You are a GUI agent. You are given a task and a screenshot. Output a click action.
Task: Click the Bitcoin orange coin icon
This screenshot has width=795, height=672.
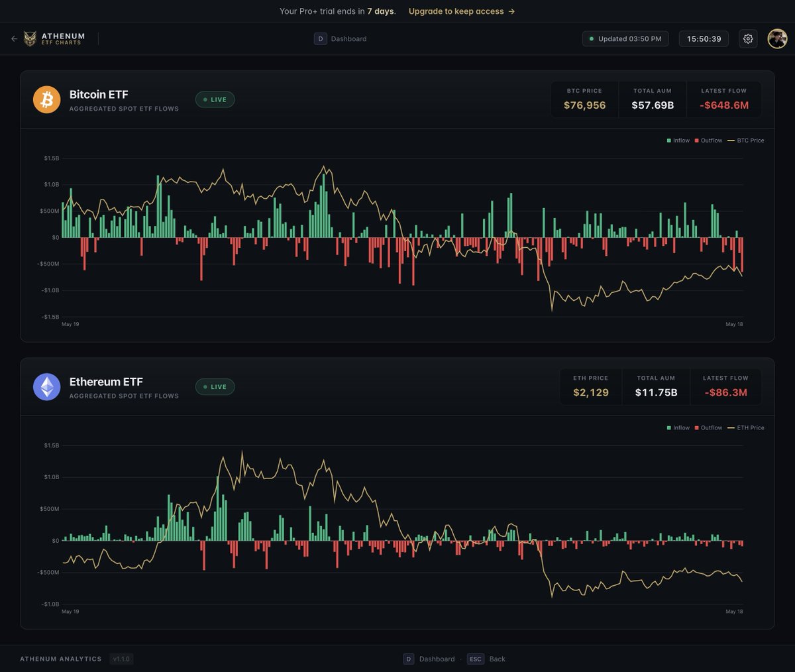point(47,99)
